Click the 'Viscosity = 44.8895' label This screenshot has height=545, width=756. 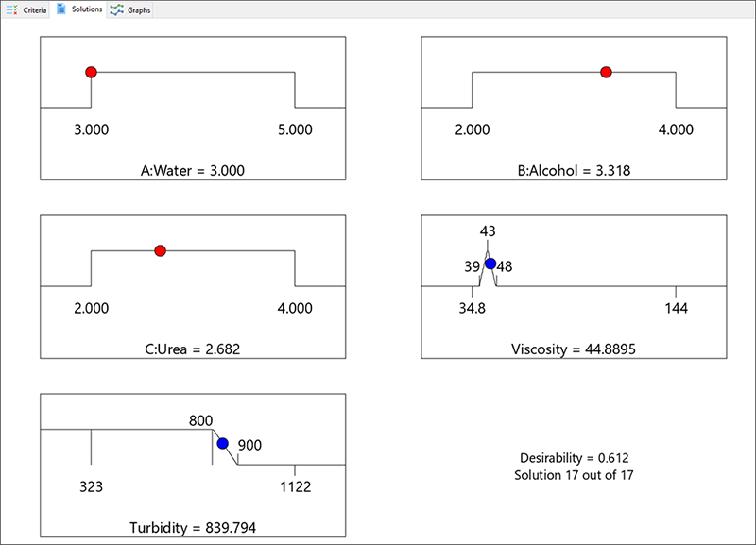coord(574,349)
